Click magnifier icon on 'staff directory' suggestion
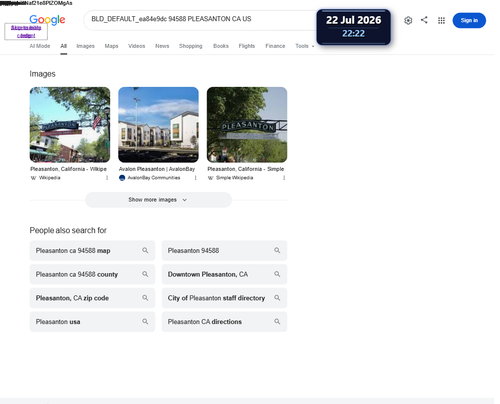The height and width of the screenshot is (404, 500). (x=277, y=298)
